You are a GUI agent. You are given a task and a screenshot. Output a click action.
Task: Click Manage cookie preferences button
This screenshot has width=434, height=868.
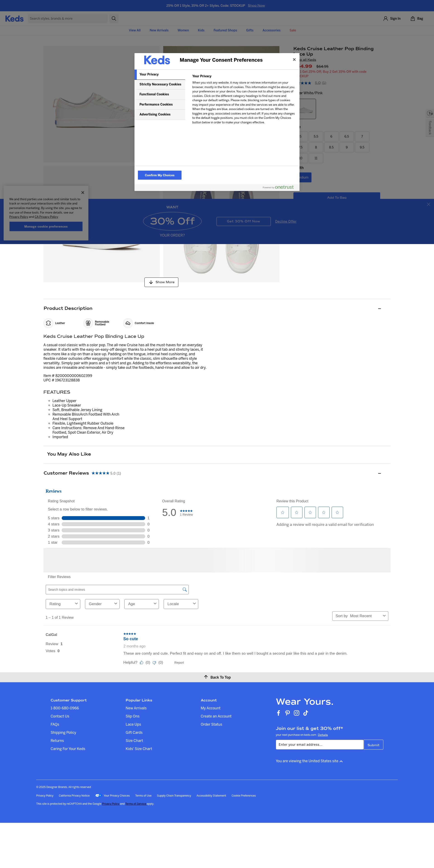coord(46,226)
